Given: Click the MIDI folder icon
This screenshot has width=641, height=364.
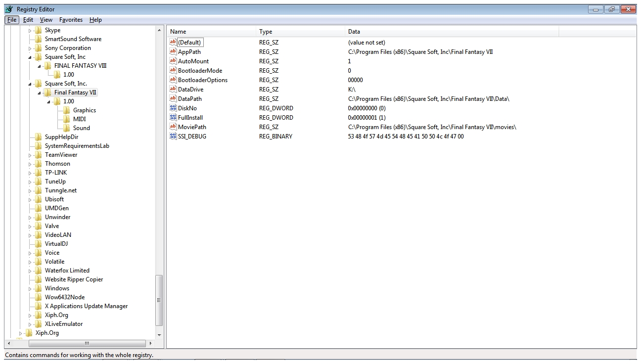Looking at the screenshot, I should click(67, 119).
